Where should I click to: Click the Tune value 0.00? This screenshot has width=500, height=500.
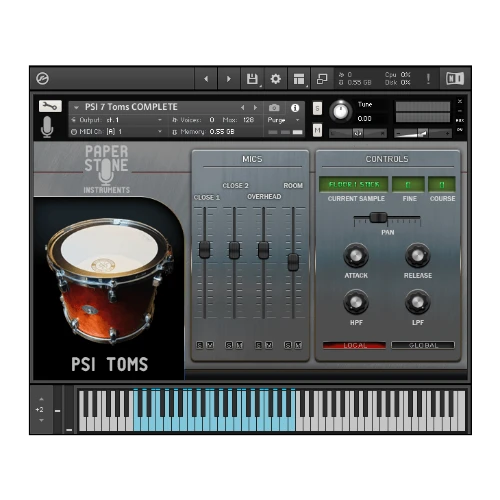[x=364, y=119]
